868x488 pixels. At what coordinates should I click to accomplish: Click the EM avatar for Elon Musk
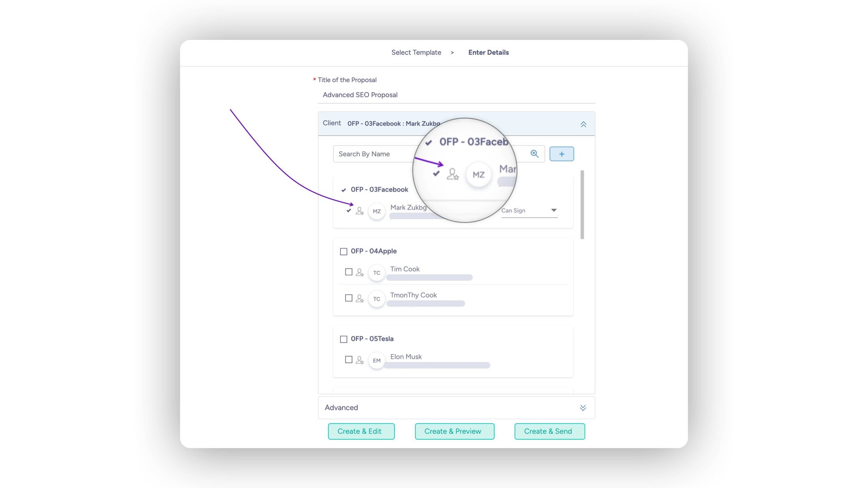point(376,360)
